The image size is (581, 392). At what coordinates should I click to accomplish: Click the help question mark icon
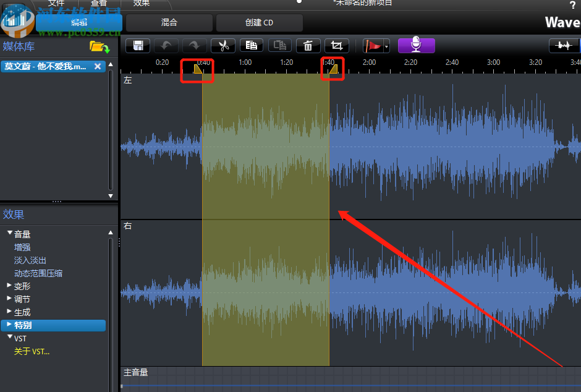coord(572,5)
